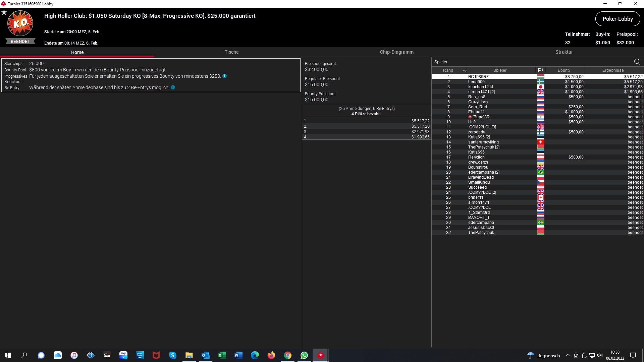Viewport: 644px width, 362px height.
Task: Click the info icon next to Re-Entry text
Action: [x=173, y=87]
